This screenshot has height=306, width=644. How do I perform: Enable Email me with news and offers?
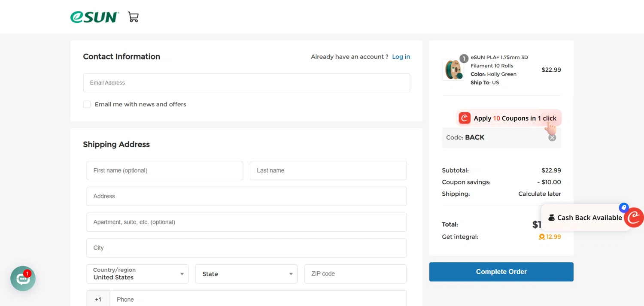[x=87, y=104]
